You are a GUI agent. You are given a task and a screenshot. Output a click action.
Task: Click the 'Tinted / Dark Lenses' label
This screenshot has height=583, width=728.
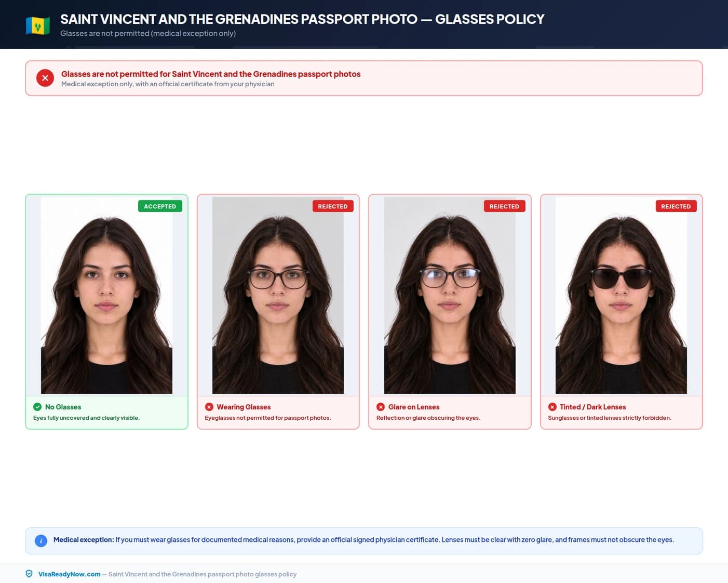pyautogui.click(x=593, y=407)
